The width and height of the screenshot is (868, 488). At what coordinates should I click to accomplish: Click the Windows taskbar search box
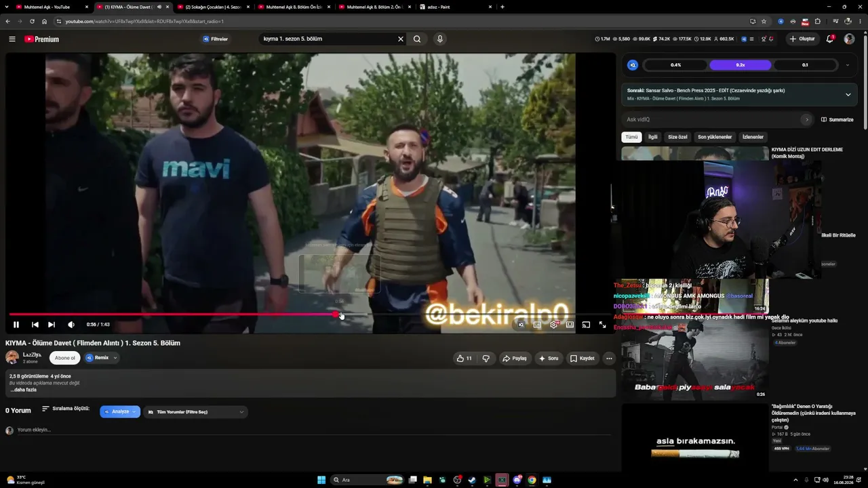click(367, 480)
